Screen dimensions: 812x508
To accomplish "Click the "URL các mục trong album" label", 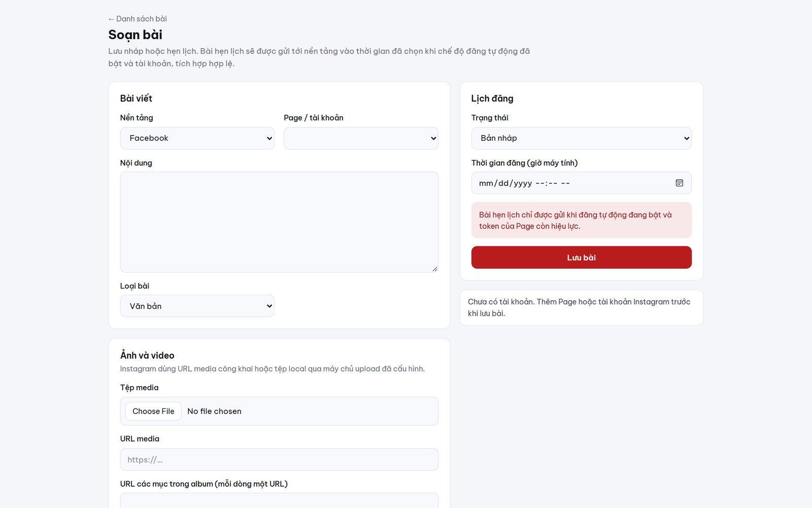I will (204, 484).
